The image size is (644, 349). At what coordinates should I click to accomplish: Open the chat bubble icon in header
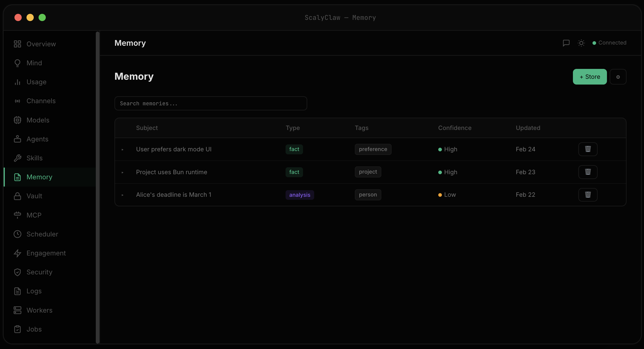[x=566, y=43]
